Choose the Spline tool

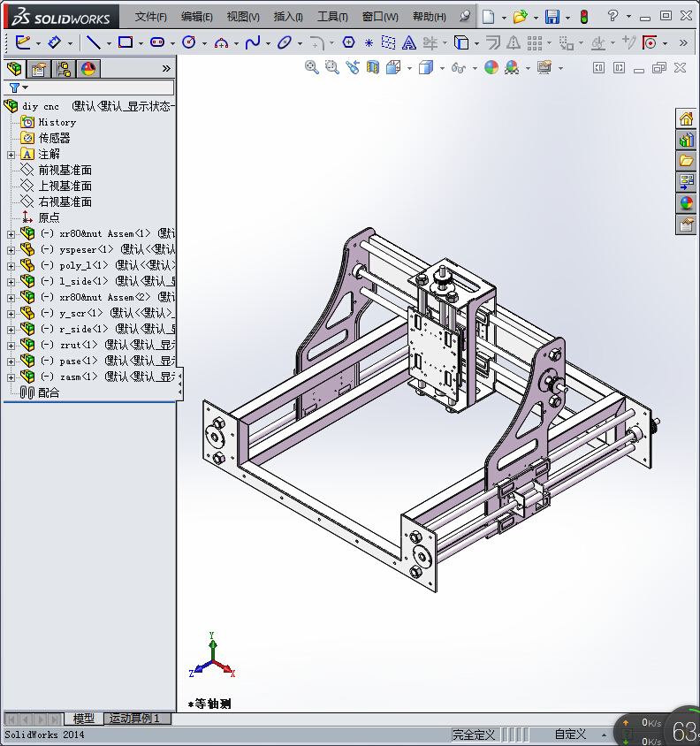tap(253, 42)
